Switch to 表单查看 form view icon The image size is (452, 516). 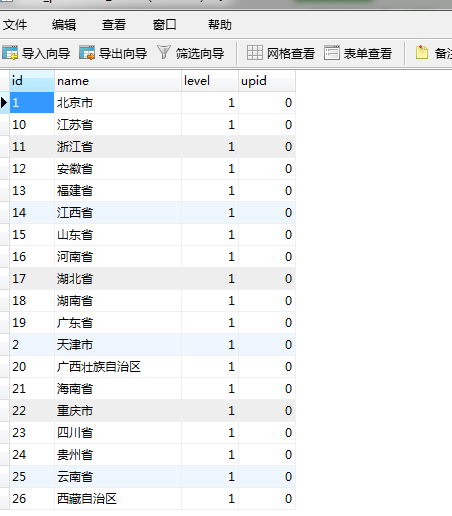click(x=332, y=53)
